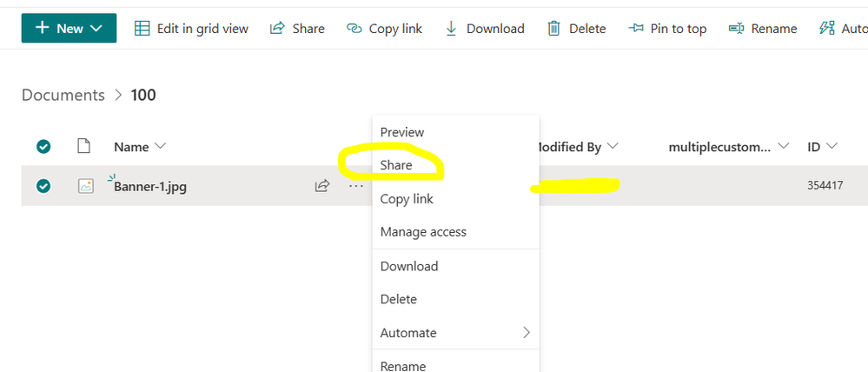
Task: Click the Copy link chain icon
Action: point(354,28)
